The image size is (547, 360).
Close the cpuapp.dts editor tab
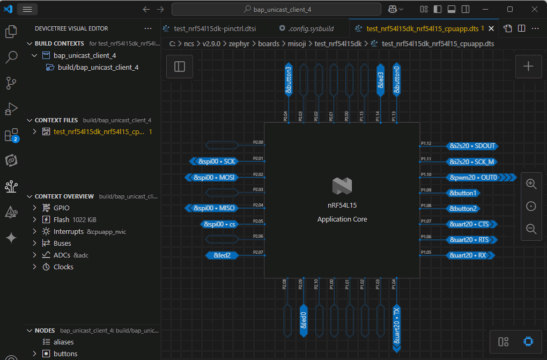coord(491,29)
